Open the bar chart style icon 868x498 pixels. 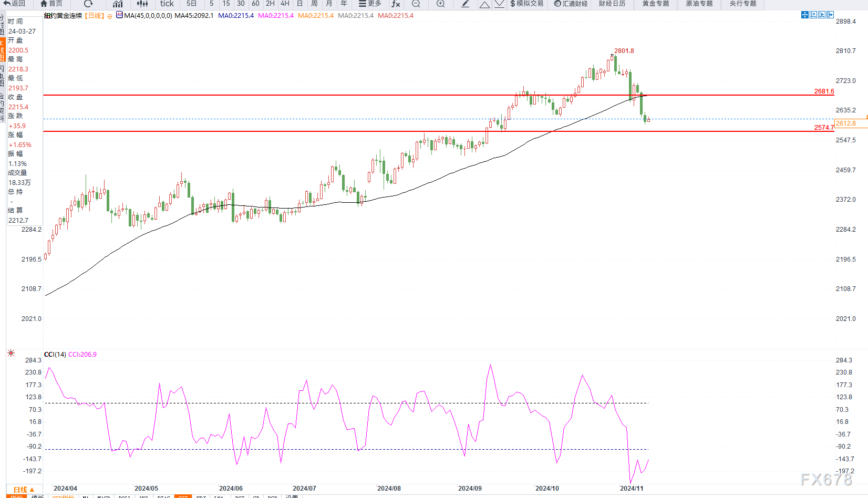coord(118,4)
